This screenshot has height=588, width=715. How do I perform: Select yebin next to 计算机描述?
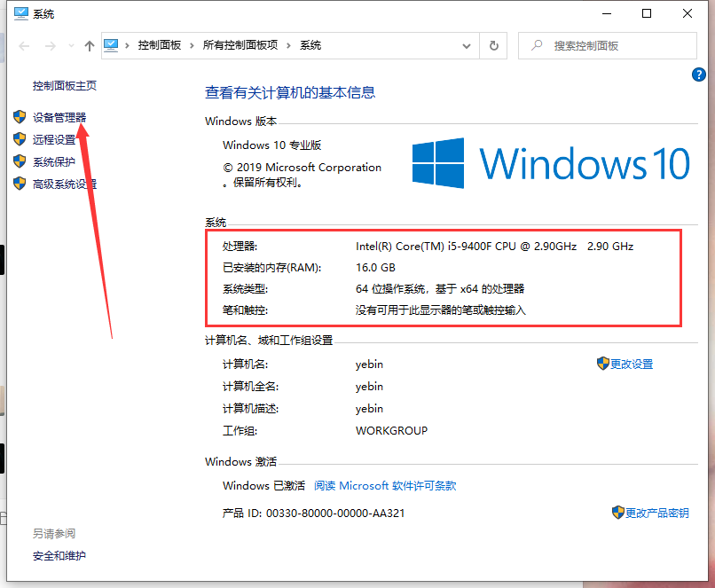point(369,409)
